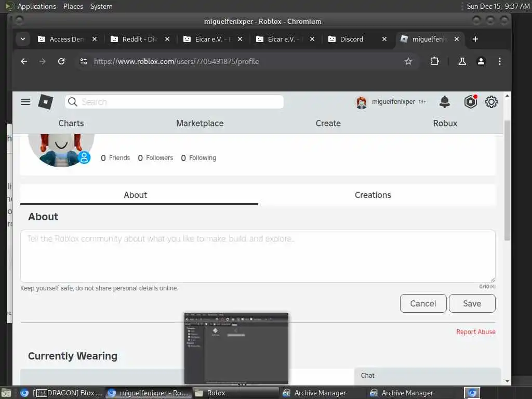The width and height of the screenshot is (532, 399).
Task: Open the Applications menu
Action: (37, 6)
